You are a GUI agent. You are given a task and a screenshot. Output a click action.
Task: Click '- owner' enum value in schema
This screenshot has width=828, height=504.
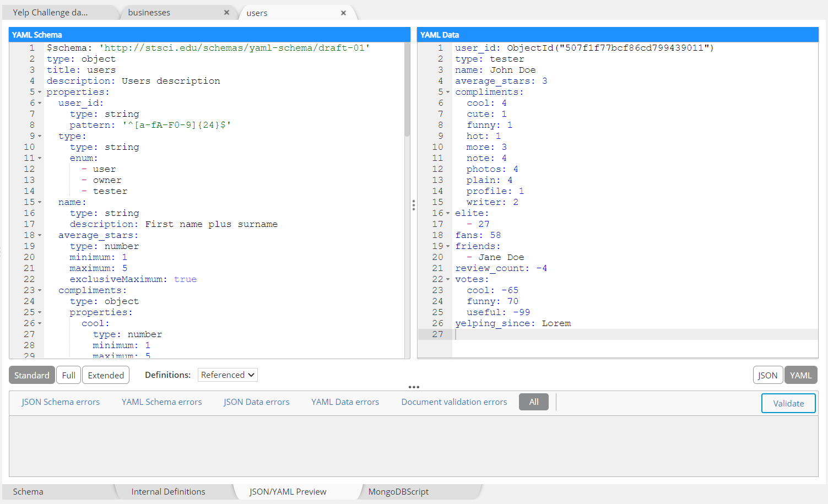(101, 180)
